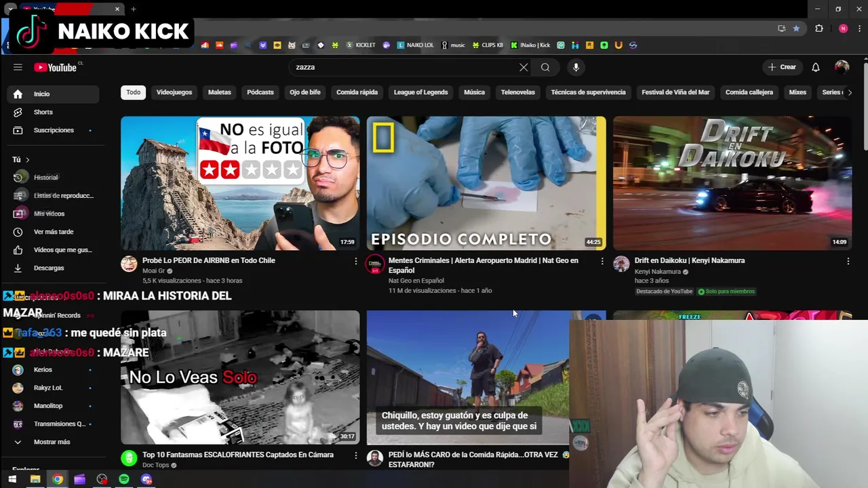Play the Drift en Daikoku thumbnail

[732, 183]
